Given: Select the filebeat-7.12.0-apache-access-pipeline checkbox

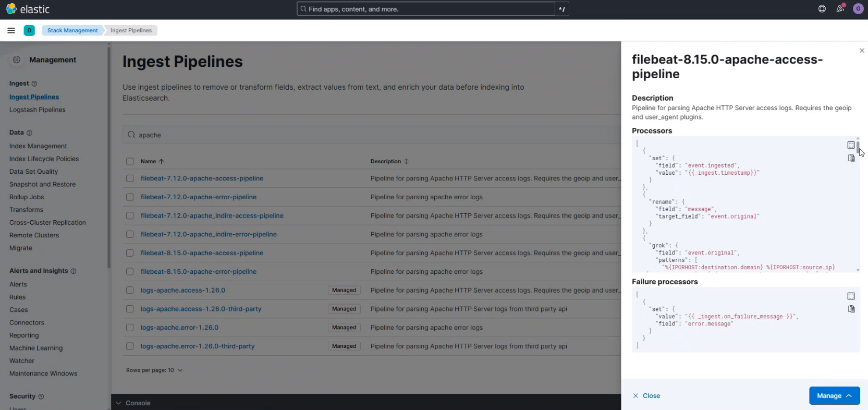Looking at the screenshot, I should [130, 178].
